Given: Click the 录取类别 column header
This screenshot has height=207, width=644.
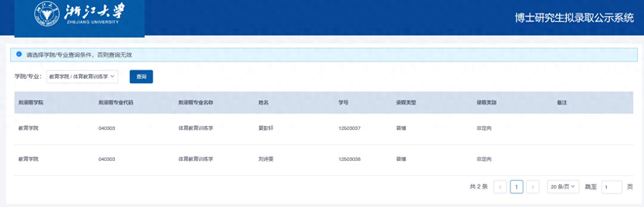Looking at the screenshot, I should click(486, 103).
